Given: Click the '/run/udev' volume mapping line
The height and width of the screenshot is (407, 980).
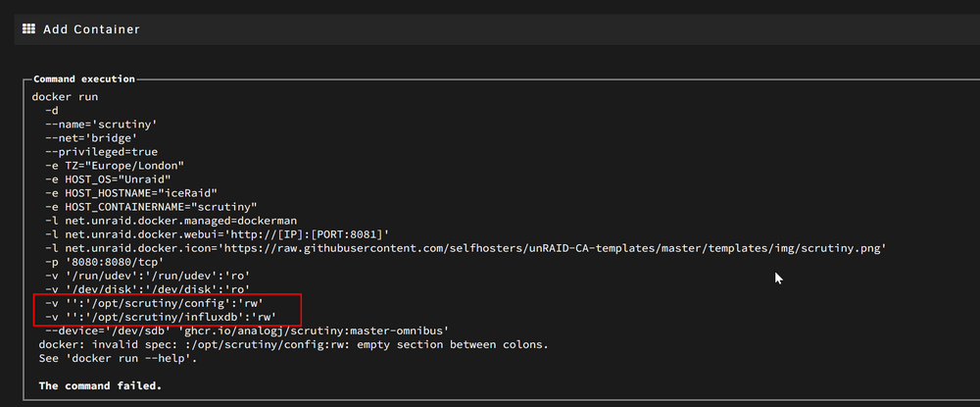Looking at the screenshot, I should point(148,276).
